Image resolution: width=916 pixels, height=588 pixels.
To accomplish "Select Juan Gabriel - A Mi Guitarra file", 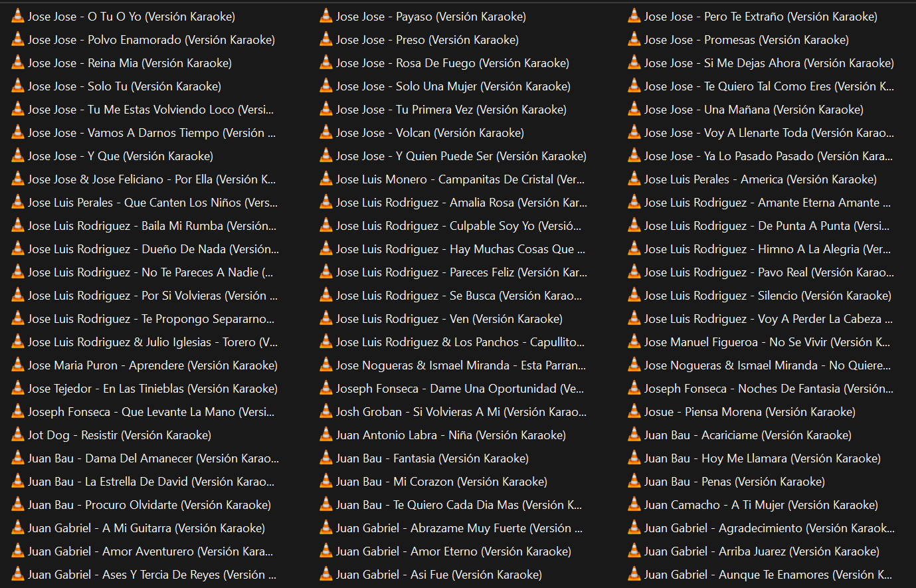I will 146,528.
